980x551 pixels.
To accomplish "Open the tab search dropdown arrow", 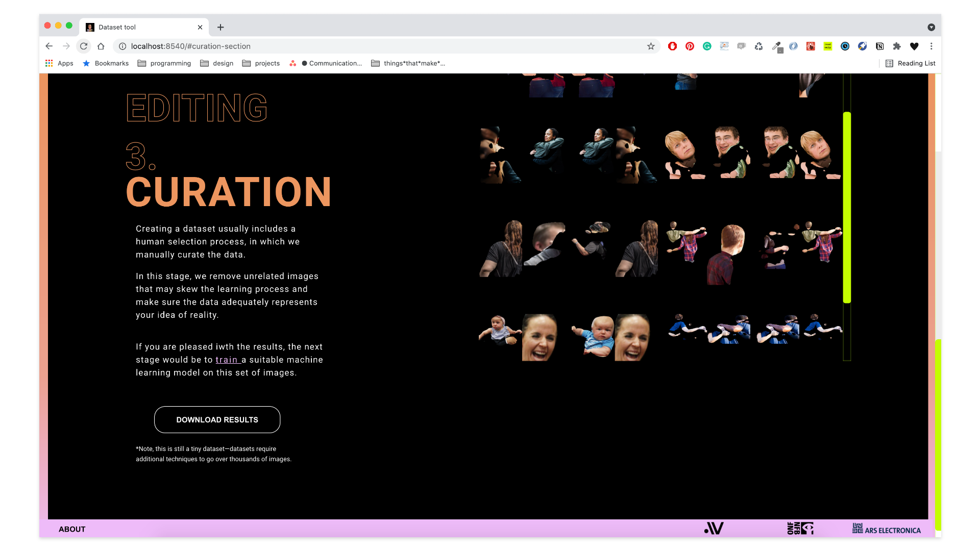I will click(x=931, y=27).
